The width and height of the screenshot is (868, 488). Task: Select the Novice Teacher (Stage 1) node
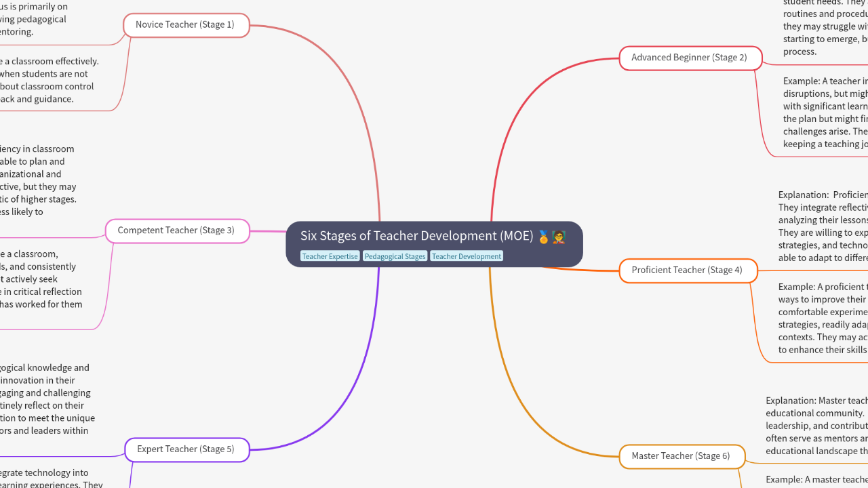(186, 25)
